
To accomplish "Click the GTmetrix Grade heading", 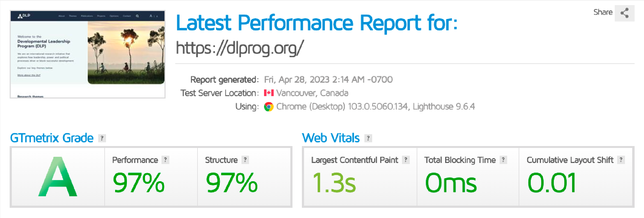I will point(52,138).
